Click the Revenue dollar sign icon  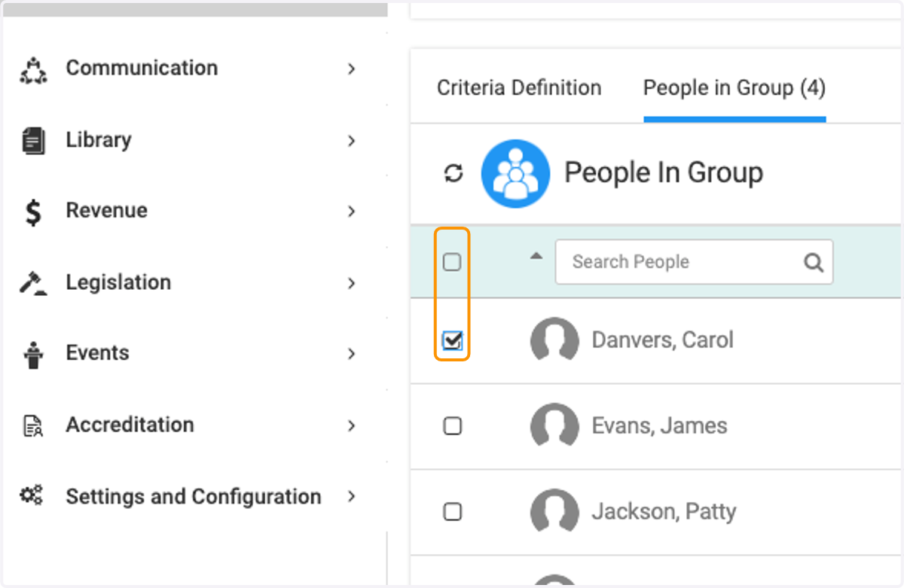[33, 212]
